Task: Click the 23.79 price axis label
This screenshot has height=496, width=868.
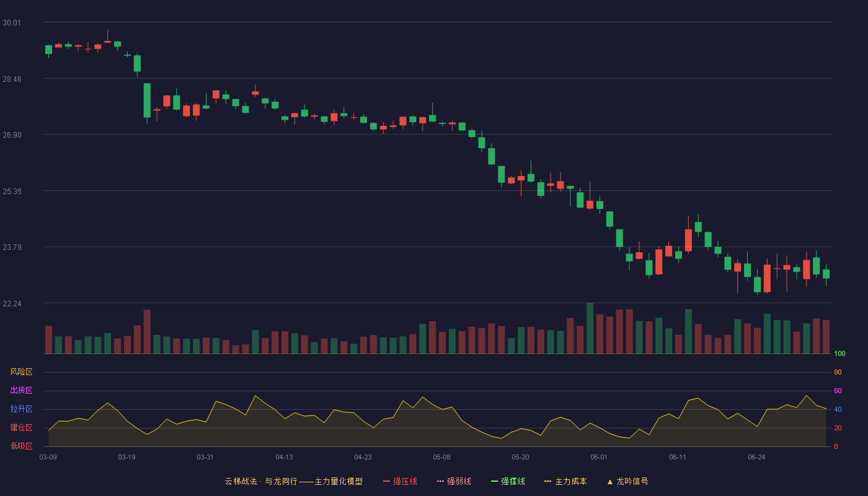Action: pos(12,247)
